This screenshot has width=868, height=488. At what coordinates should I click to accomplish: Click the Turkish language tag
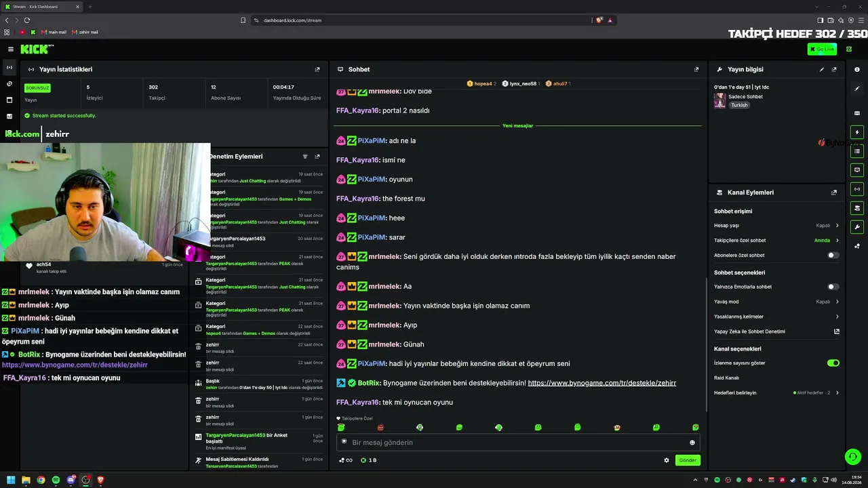[x=739, y=105]
